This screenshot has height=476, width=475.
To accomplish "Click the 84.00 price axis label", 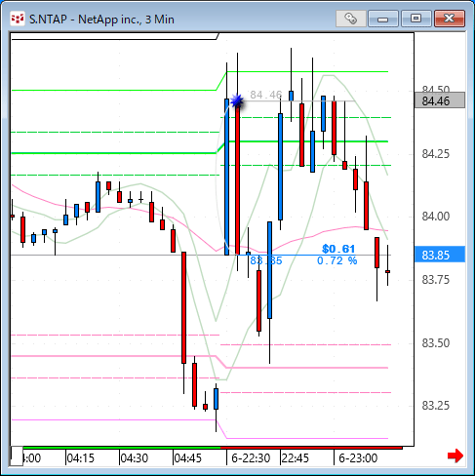I will click(436, 217).
